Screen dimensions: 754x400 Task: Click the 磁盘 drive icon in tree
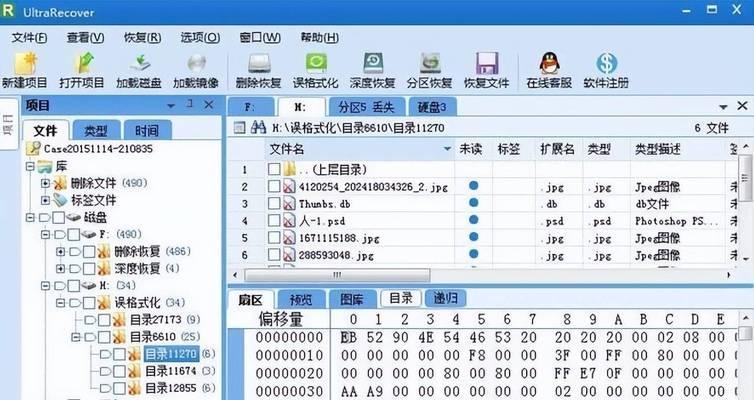[x=74, y=217]
